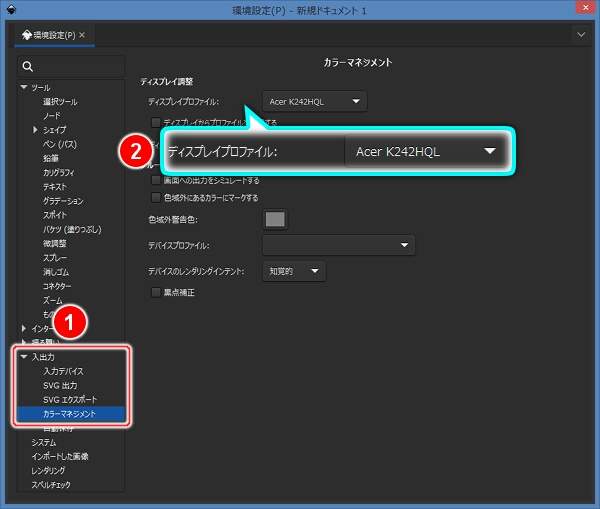Open the デバイスプロファイル dropdown

[338, 245]
